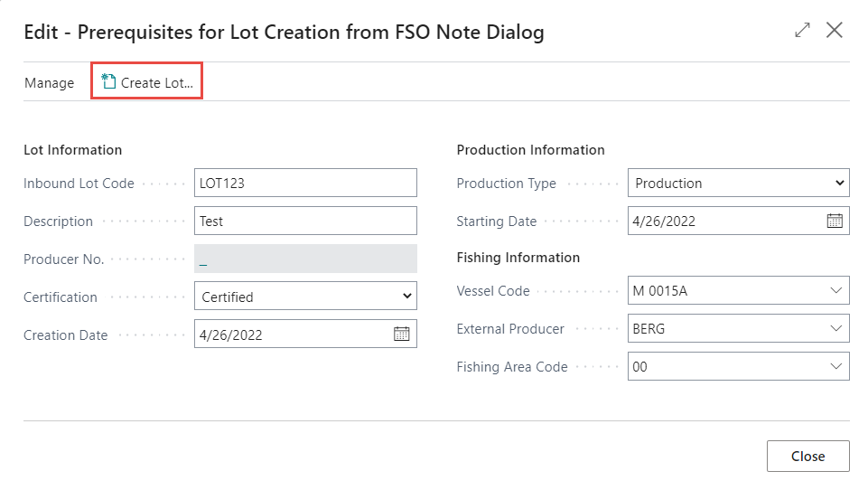
Task: Expand the Vessel Code lookup arrow
Action: click(x=835, y=291)
